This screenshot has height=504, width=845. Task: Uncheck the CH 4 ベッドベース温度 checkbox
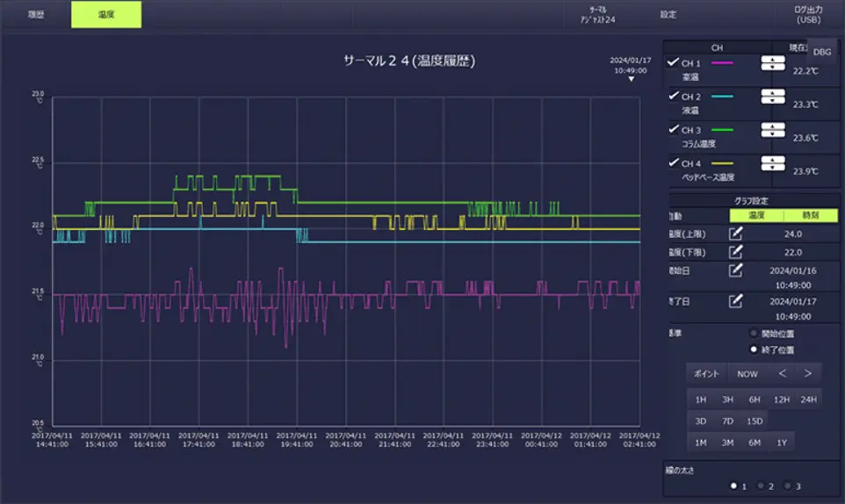click(673, 162)
